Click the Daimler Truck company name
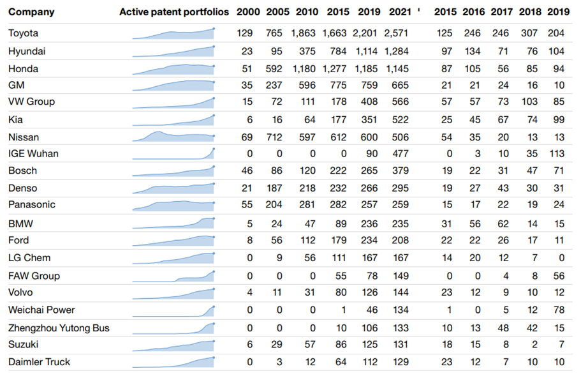This screenshot has height=378, width=588. tap(40, 362)
